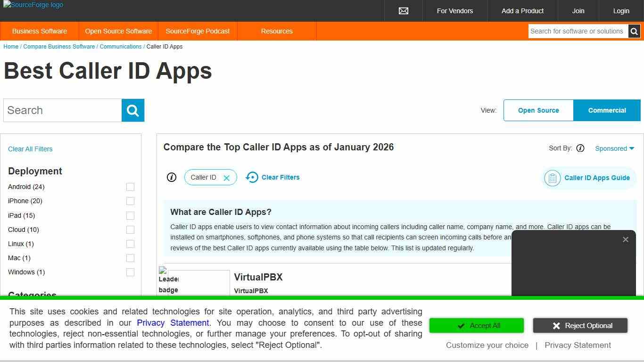The width and height of the screenshot is (644, 362).
Task: Select the Business Software menu item
Action: (x=40, y=31)
